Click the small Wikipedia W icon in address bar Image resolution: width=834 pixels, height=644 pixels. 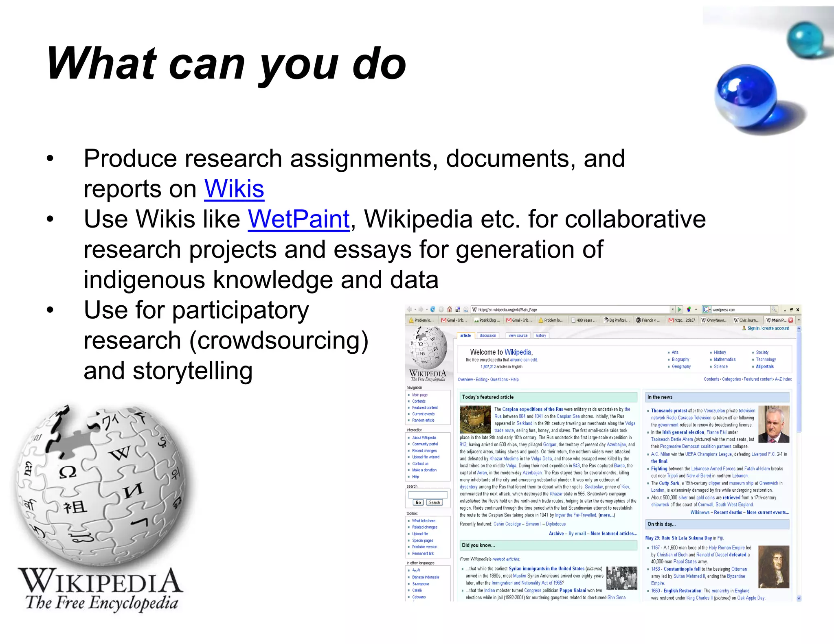[x=475, y=309]
